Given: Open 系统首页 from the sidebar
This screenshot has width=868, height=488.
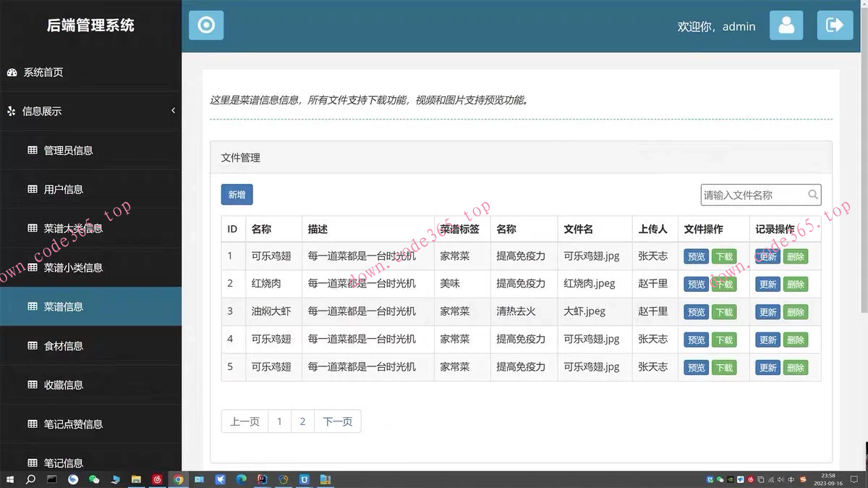Looking at the screenshot, I should point(43,72).
